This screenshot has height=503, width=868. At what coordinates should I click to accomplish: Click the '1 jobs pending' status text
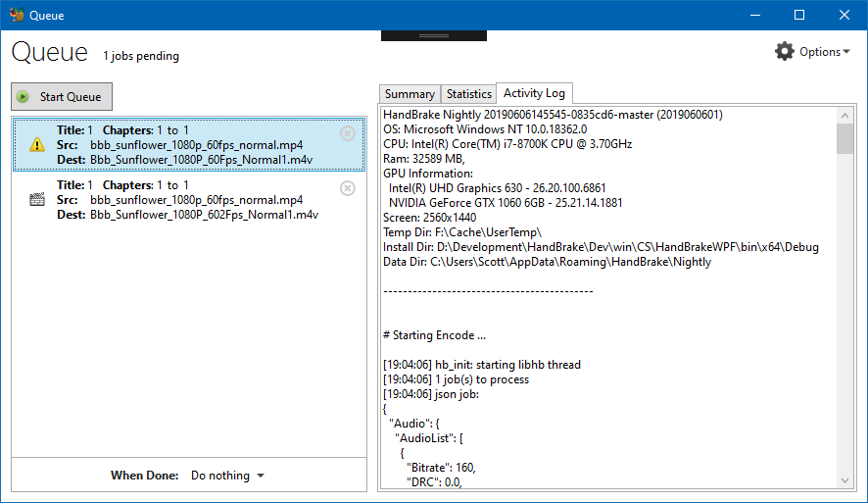(x=141, y=56)
